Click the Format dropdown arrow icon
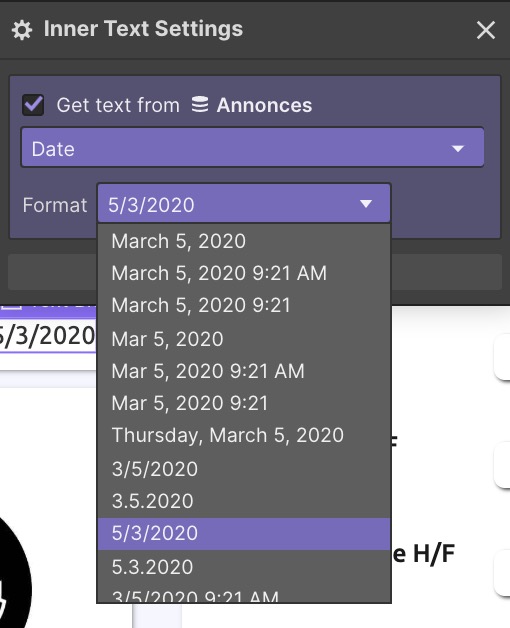 365,204
